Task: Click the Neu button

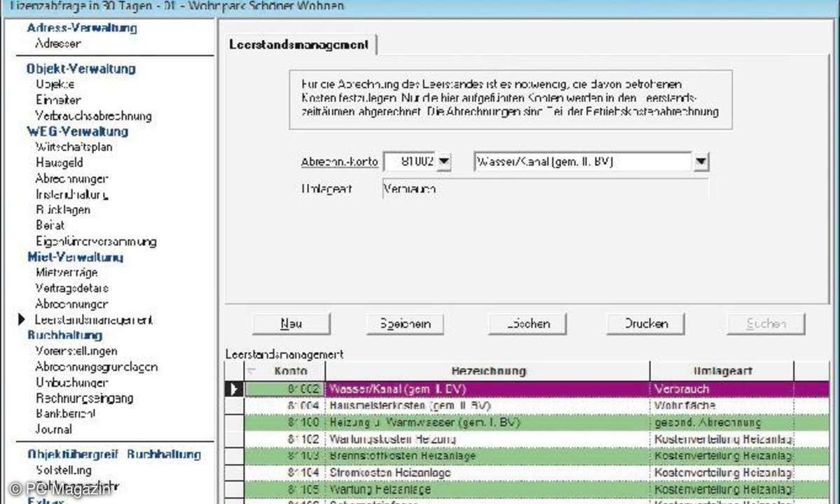Action: (291, 323)
